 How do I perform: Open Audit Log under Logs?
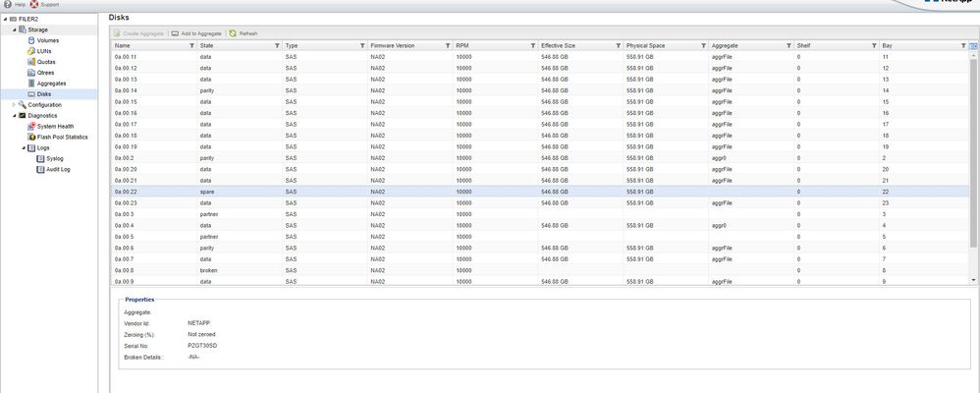point(58,169)
